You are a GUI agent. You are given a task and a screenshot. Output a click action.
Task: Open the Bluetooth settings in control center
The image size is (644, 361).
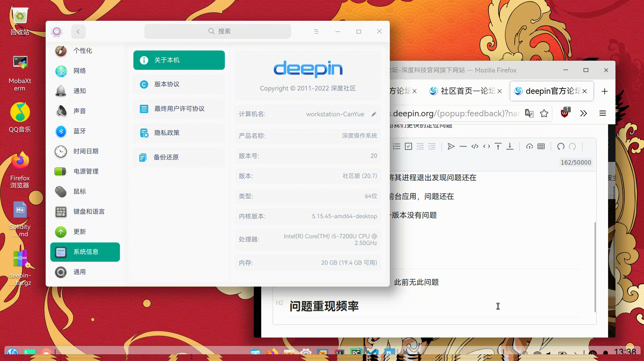(79, 131)
